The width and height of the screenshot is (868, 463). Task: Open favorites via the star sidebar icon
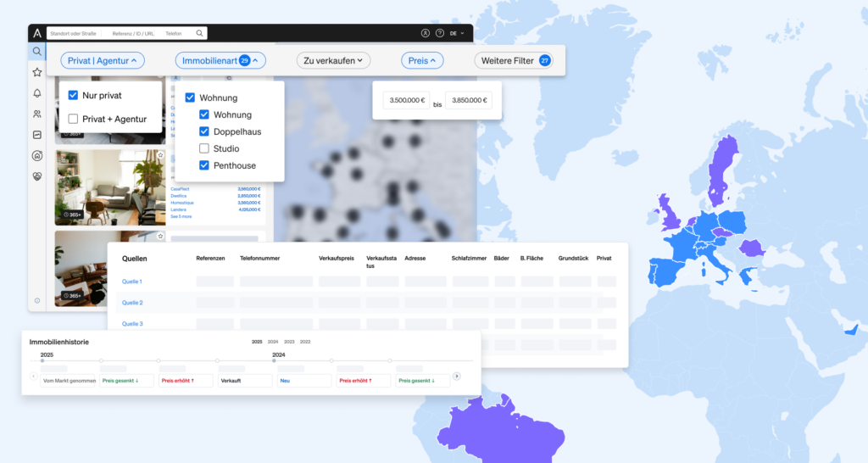click(37, 73)
